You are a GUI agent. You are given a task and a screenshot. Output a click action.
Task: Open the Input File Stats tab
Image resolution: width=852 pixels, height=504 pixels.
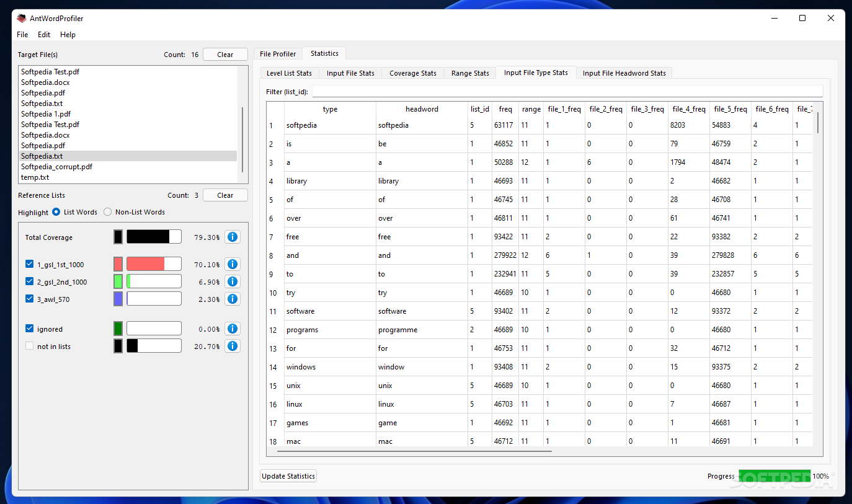point(350,73)
